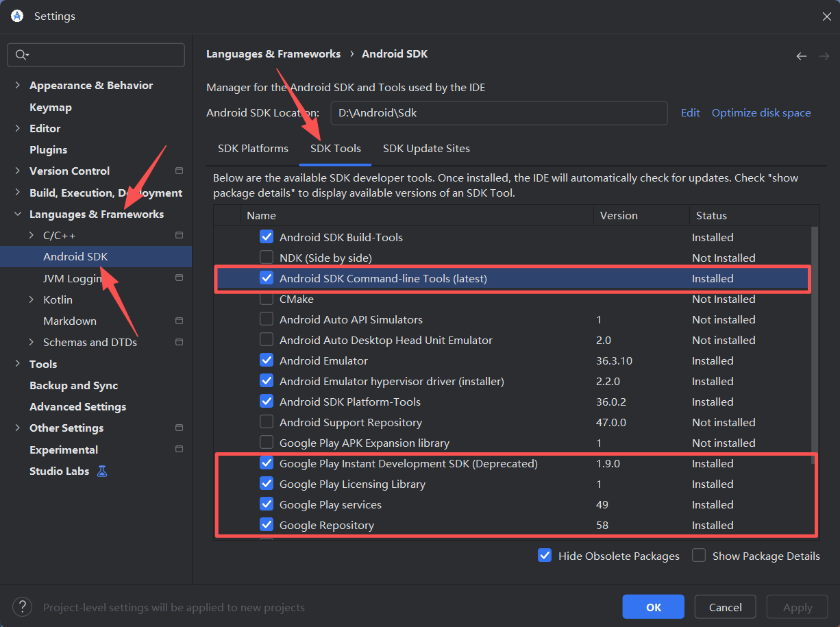Click project-level icon beside Experimental

180,450
